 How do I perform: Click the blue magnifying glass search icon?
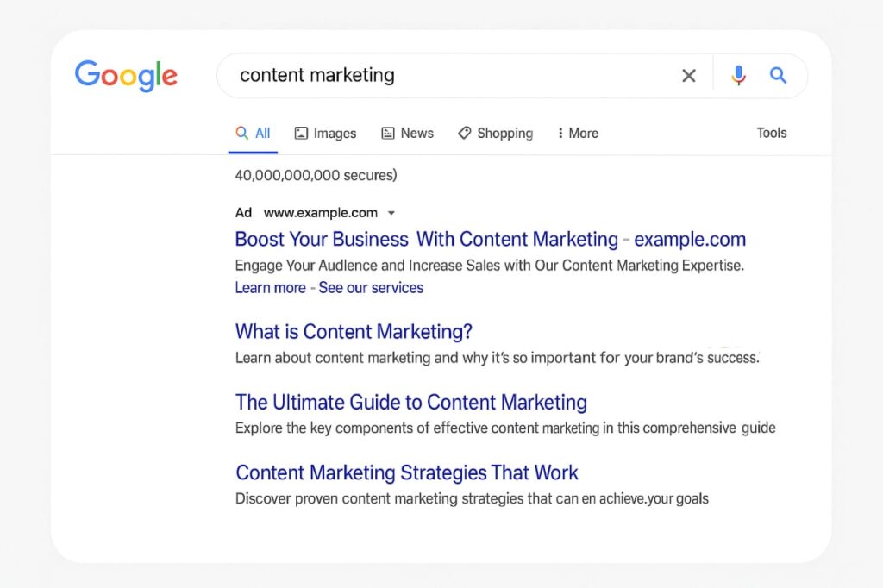pyautogui.click(x=779, y=76)
